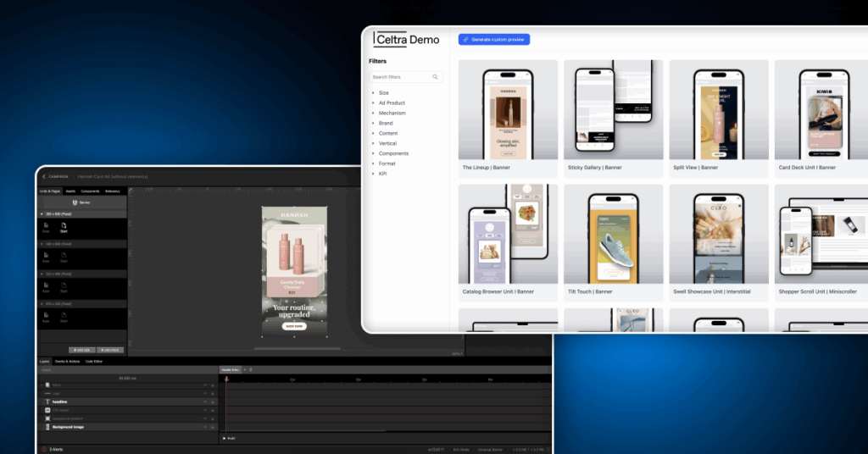Screen dimensions: 868x454
Task: Click the Shop Now button in banner canvas
Action: tap(294, 326)
